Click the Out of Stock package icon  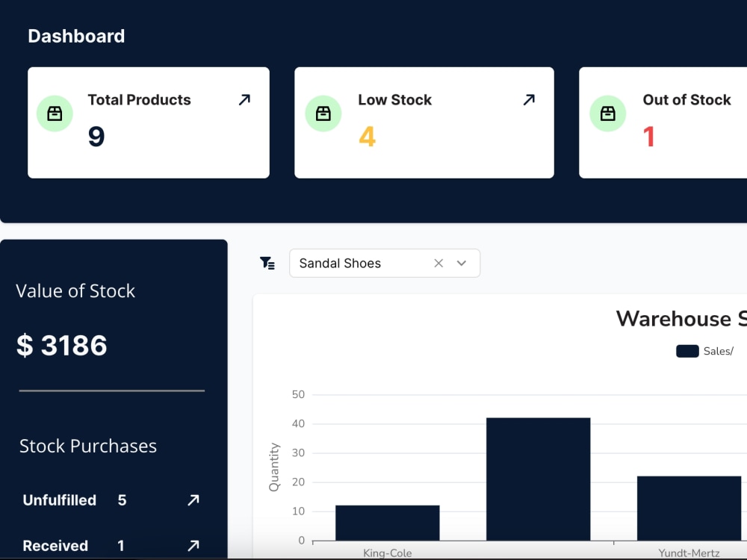point(607,113)
